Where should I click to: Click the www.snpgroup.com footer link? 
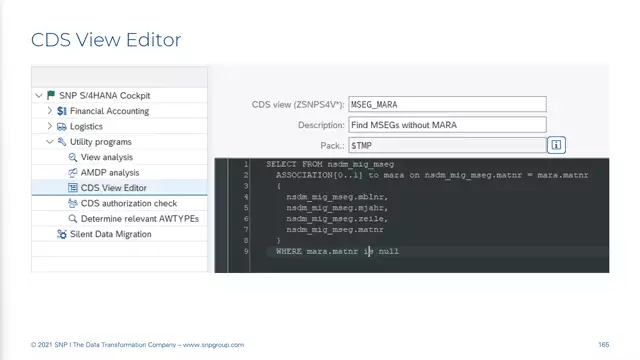pyautogui.click(x=213, y=345)
